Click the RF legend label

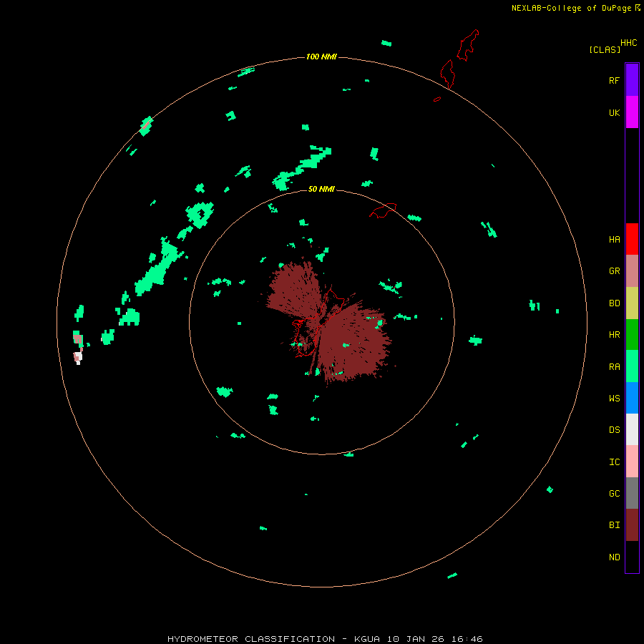tap(614, 80)
